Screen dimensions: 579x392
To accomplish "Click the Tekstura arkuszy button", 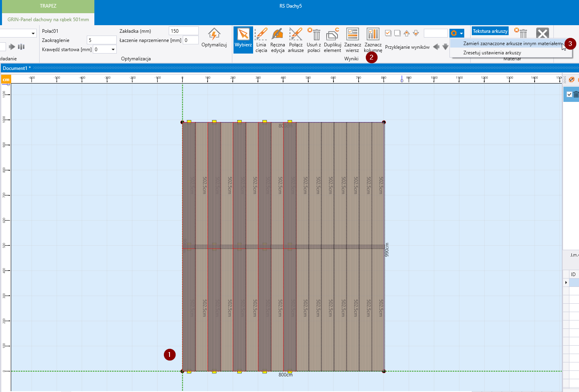I will [x=490, y=31].
